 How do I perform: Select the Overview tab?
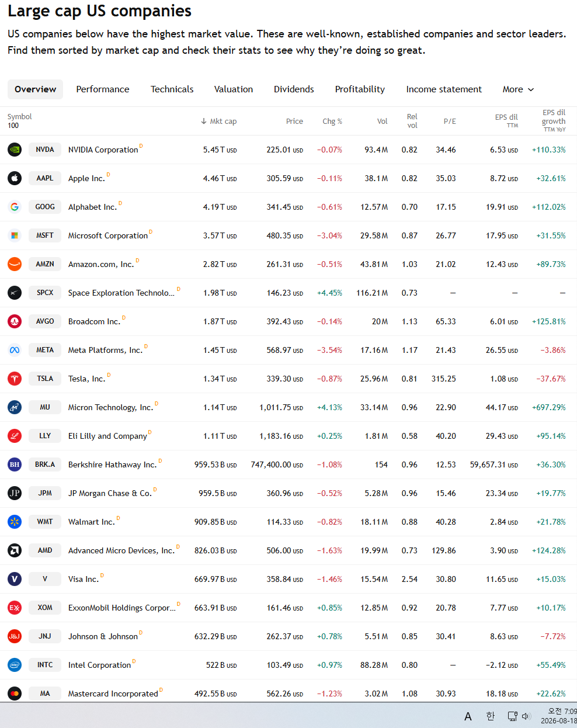point(36,89)
